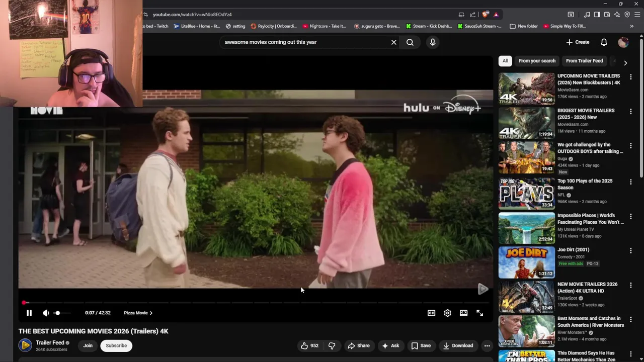Toggle closed captions on the player
The image size is (644, 362).
coord(431,313)
